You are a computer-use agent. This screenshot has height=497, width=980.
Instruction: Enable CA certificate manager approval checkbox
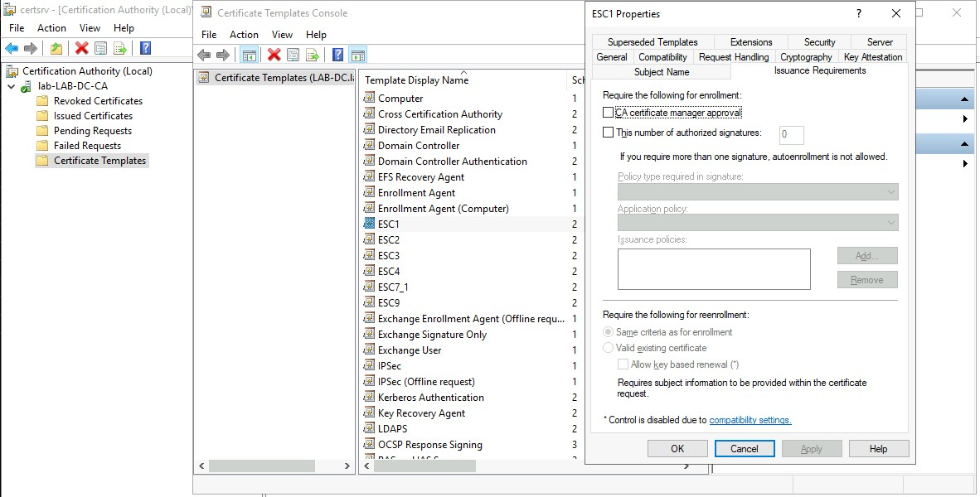[609, 113]
